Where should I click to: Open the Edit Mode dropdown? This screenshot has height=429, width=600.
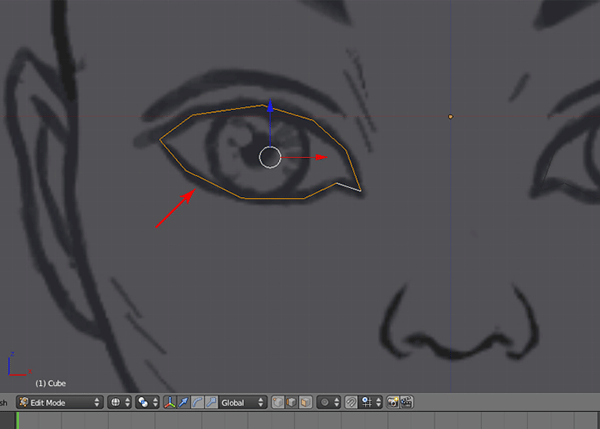click(60, 402)
